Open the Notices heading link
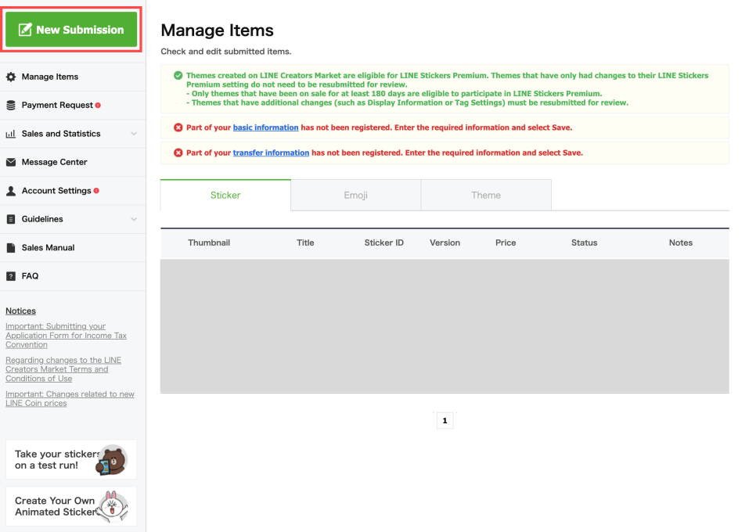Screen dimensions: 756x532 [x=20, y=311]
